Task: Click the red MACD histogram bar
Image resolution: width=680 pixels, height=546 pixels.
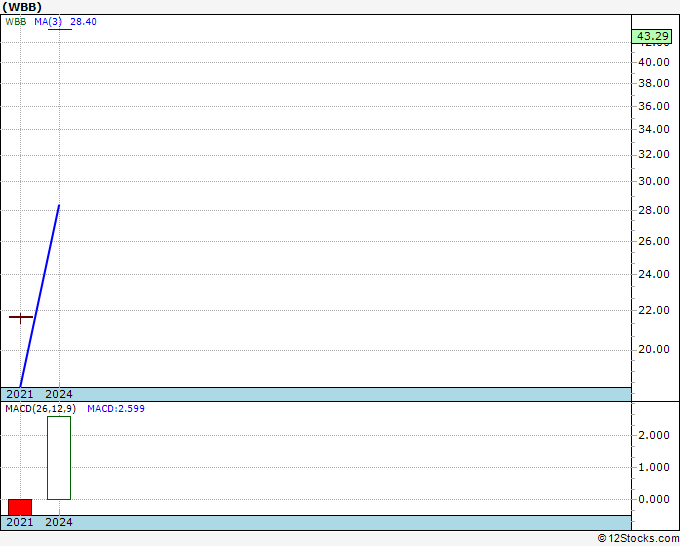Action: [20, 507]
